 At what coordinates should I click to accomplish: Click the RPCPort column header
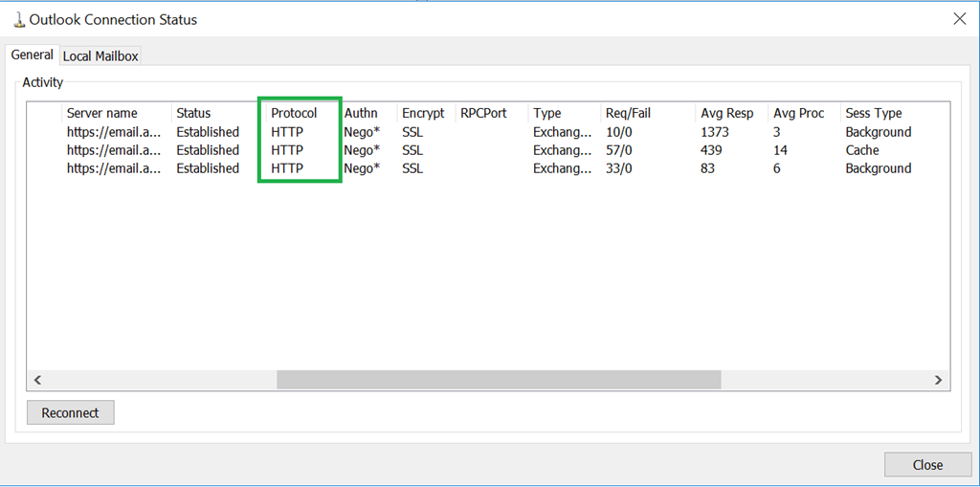pos(492,113)
